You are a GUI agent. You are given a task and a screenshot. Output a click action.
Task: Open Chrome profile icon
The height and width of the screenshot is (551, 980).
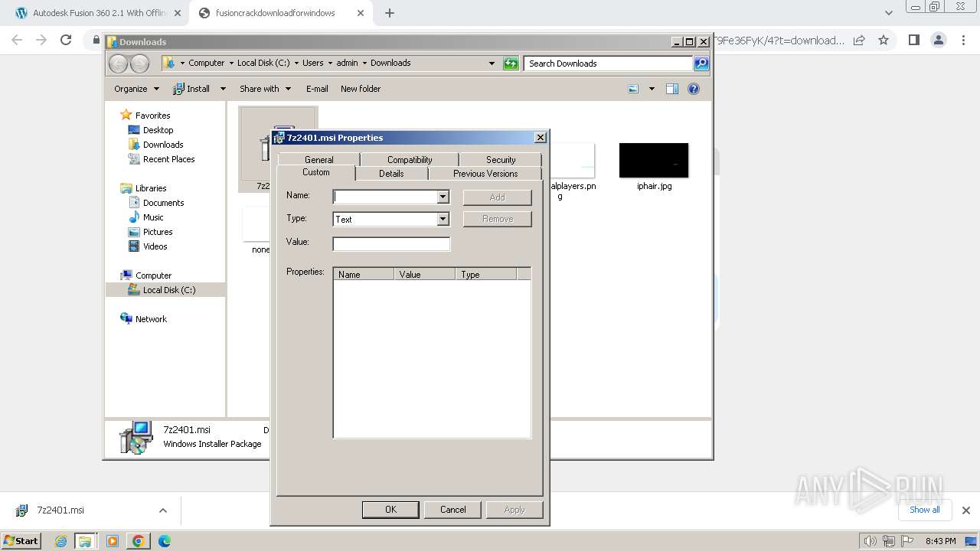coord(938,40)
